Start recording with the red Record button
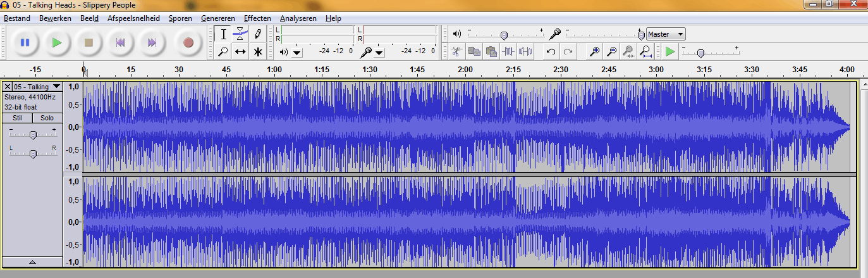 [x=188, y=42]
